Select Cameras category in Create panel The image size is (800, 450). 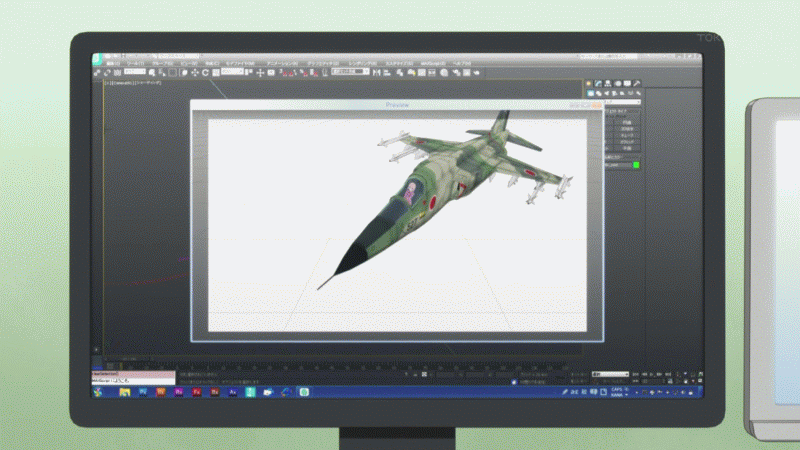614,93
